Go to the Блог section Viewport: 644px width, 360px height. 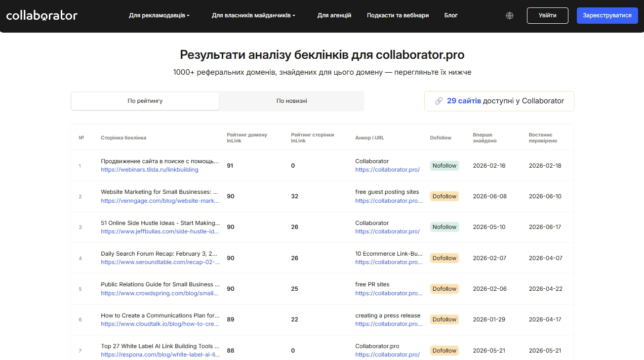point(451,15)
